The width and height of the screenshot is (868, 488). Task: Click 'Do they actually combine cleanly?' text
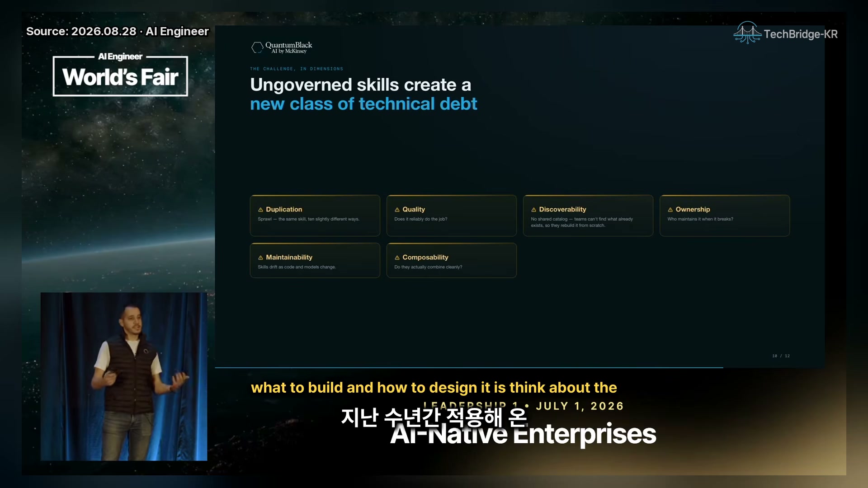click(x=428, y=267)
